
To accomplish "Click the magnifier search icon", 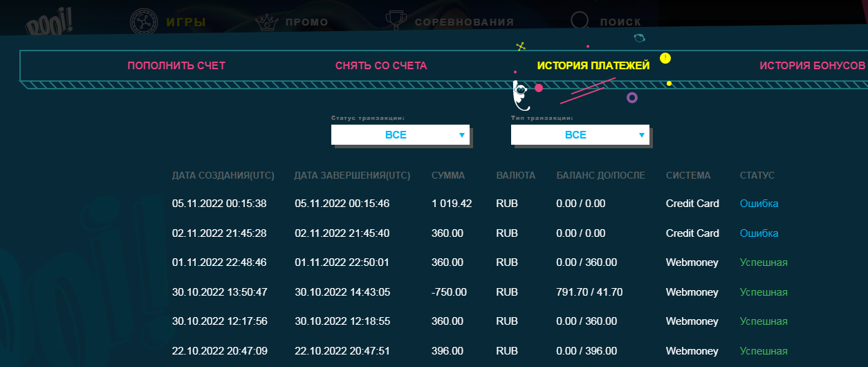I will coord(581,22).
